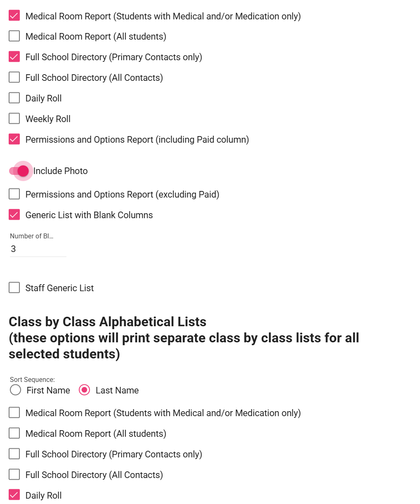Uncheck the checked Full School Directory (Primary Contacts only)

[14, 57]
